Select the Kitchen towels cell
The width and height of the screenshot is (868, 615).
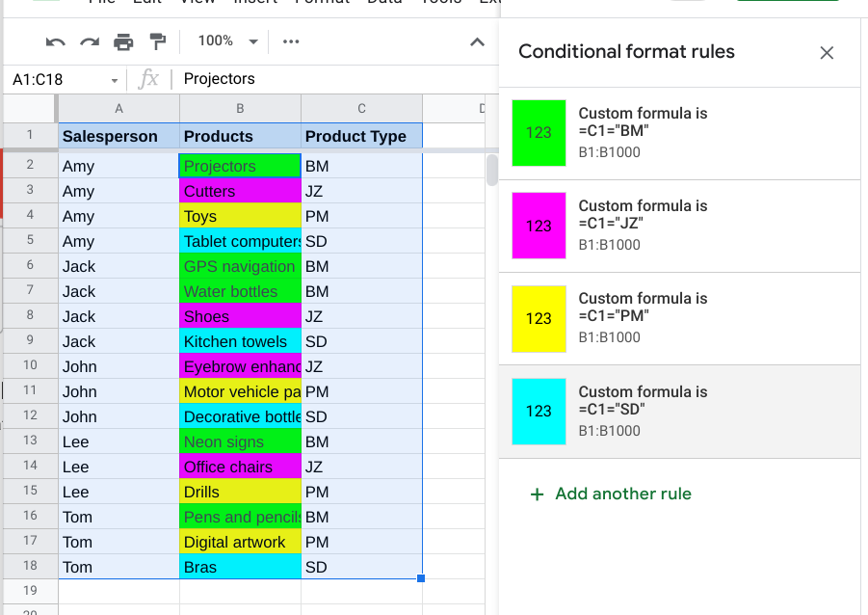click(240, 341)
